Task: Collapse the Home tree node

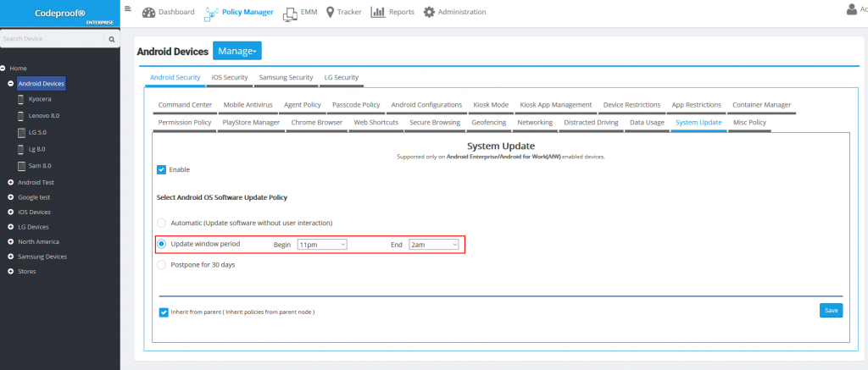Action: click(x=3, y=69)
